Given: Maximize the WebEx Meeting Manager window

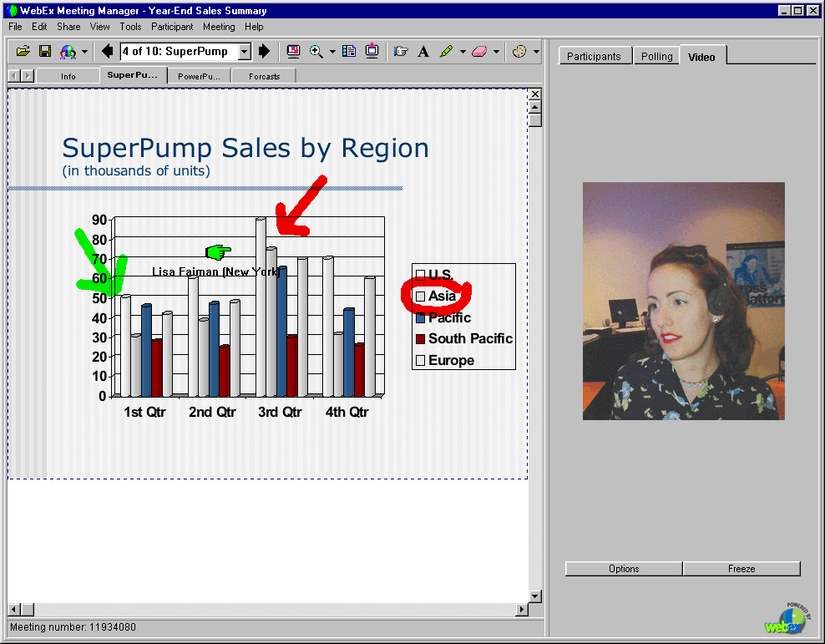Looking at the screenshot, I should coord(797,11).
